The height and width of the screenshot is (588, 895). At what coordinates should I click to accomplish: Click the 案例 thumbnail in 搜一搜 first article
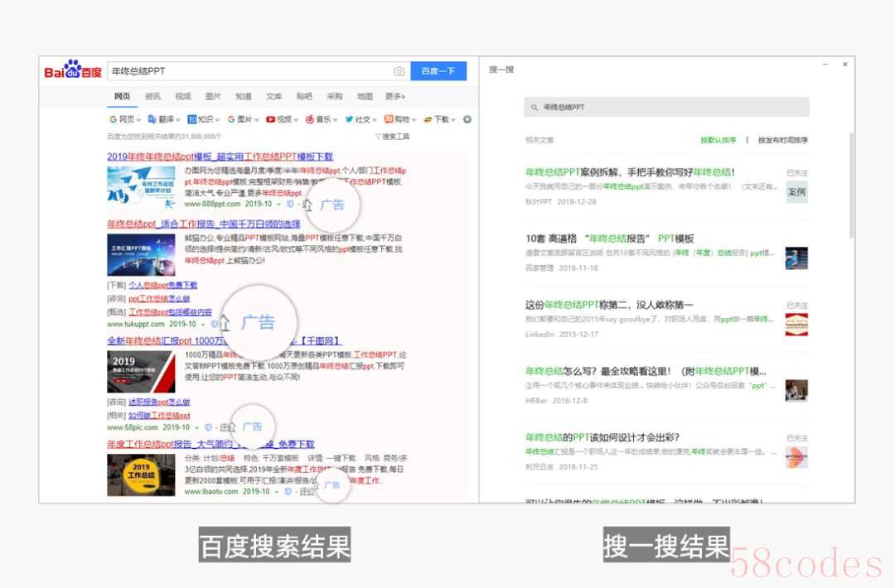click(796, 192)
